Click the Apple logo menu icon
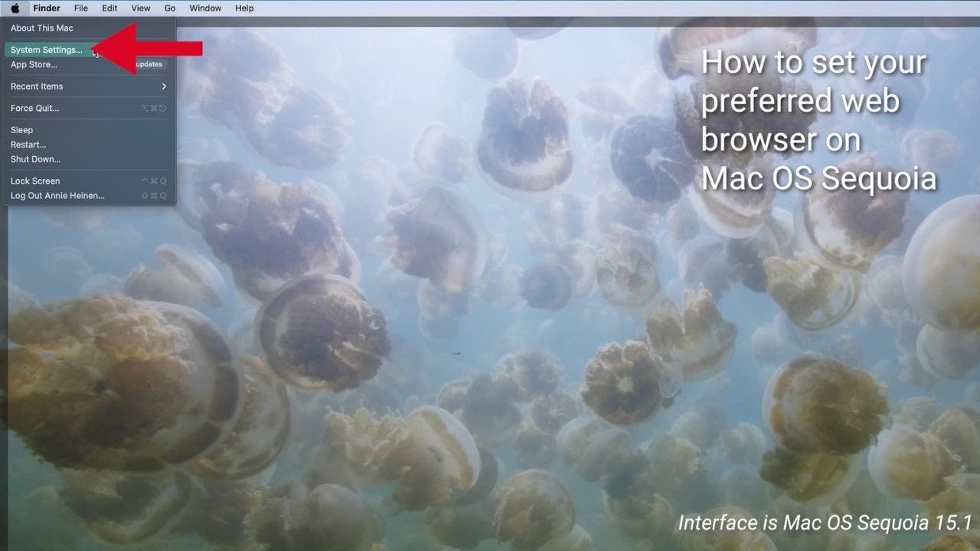Viewport: 980px width, 551px height. (15, 8)
